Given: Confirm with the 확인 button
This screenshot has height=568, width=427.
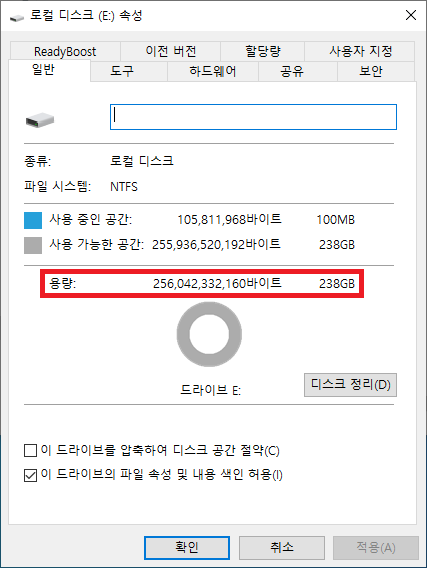Looking at the screenshot, I should tap(187, 548).
